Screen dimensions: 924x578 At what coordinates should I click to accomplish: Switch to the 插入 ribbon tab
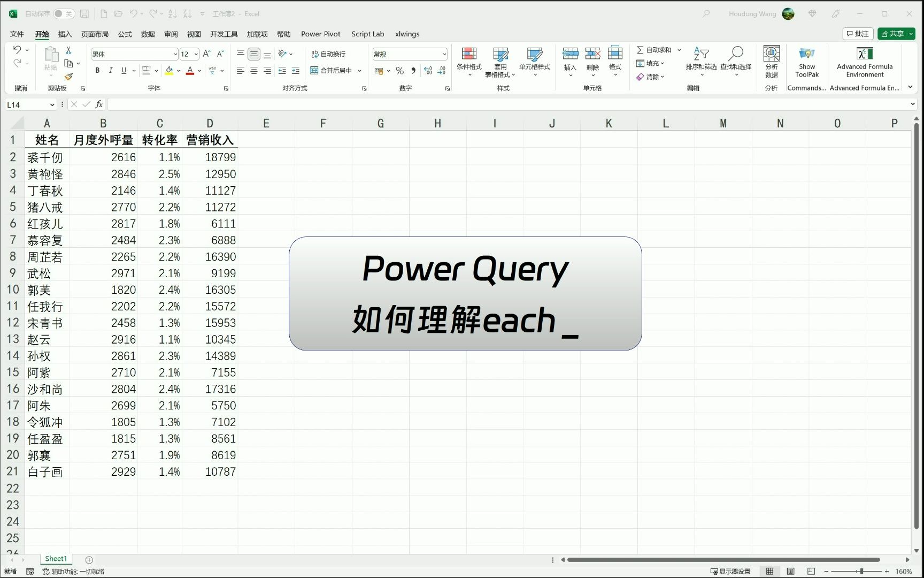coord(65,34)
